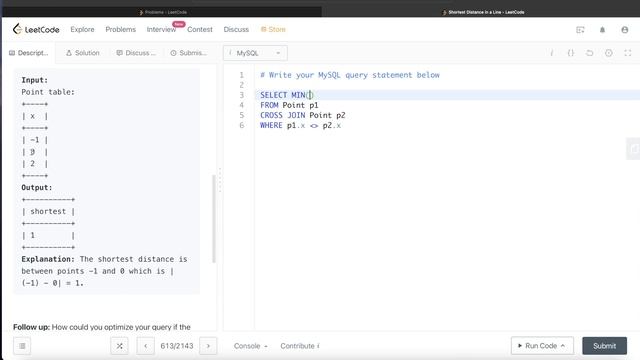This screenshot has height=360, width=640.
Task: Open the playground icon in top bar
Action: click(x=580, y=30)
